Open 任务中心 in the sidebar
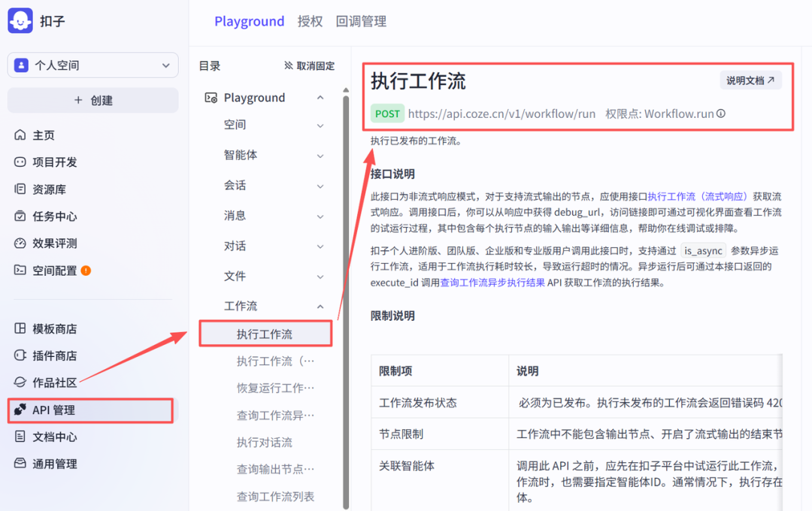 (46, 216)
